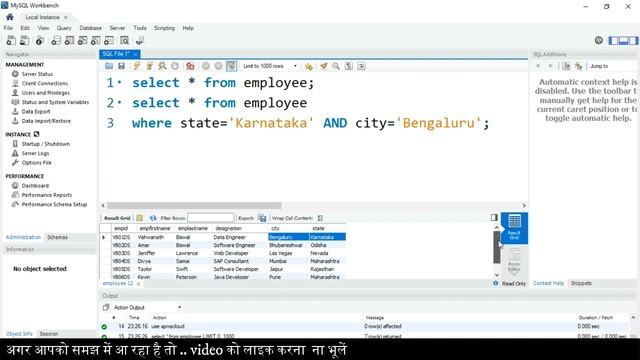This screenshot has height=360, width=640.
Task: Toggle bottom output panel visibility
Action: click(x=623, y=40)
